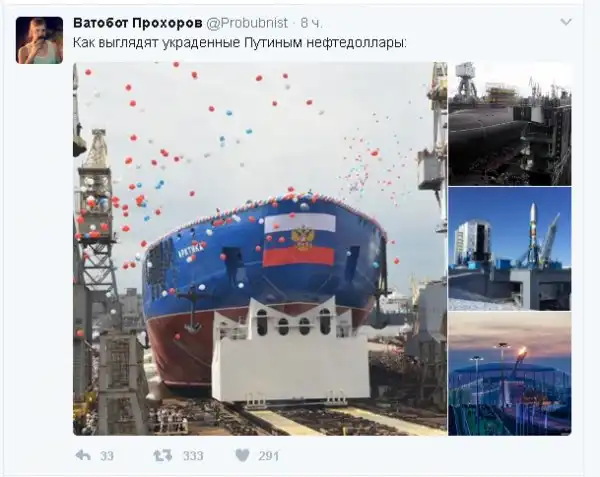Open the rocket launch pad photo
The image size is (600, 477).
pos(510,249)
